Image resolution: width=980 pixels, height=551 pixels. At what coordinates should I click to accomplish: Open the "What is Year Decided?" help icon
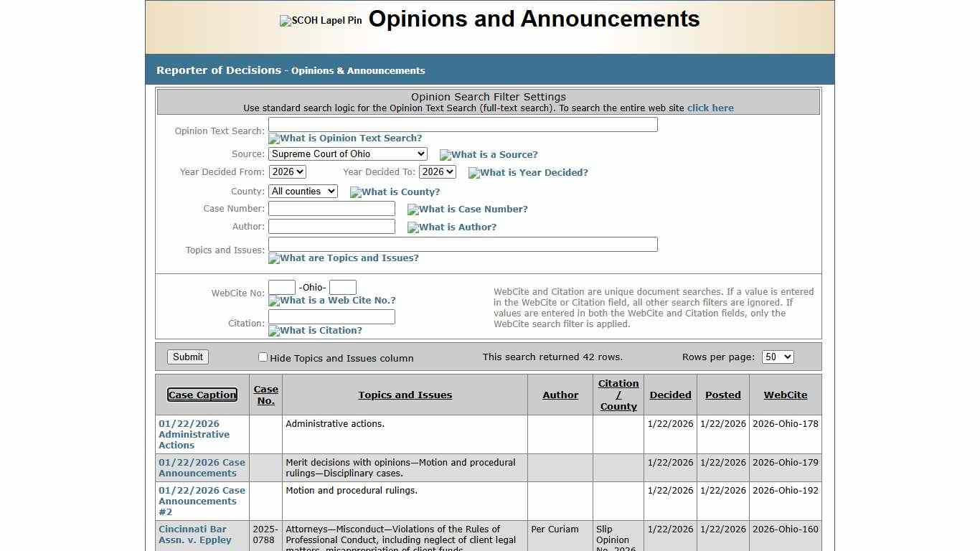coord(528,172)
